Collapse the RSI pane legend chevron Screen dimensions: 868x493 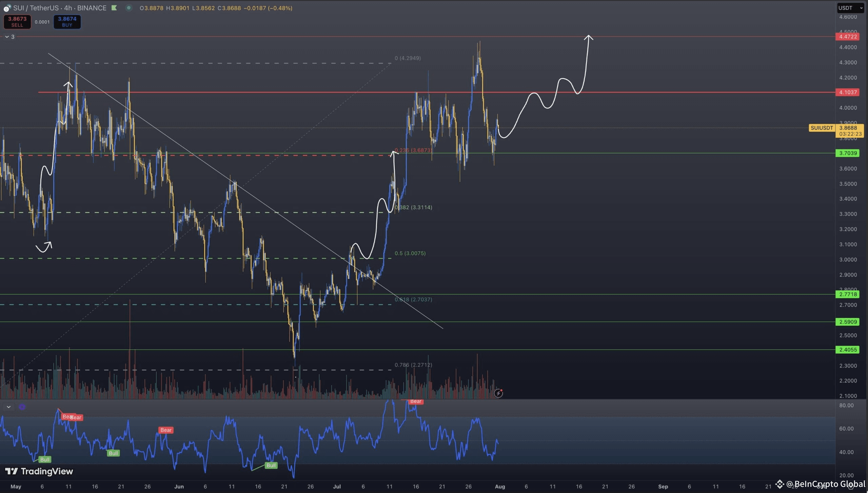click(x=9, y=407)
